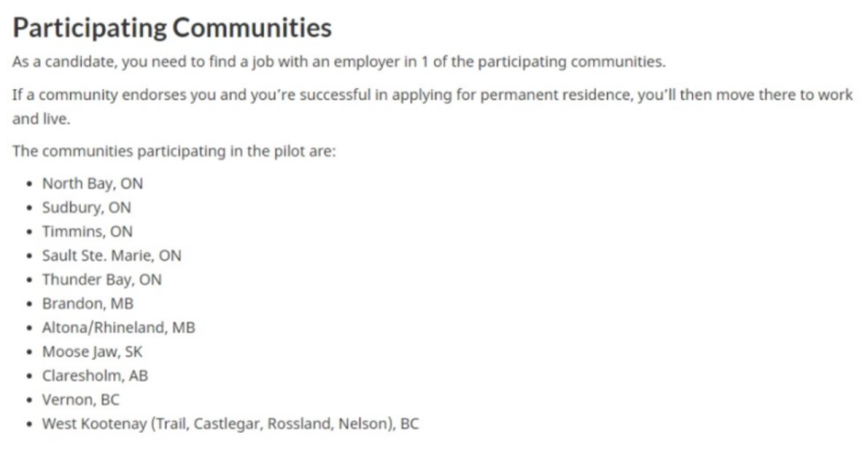
Task: Select the North Bay, ON list item
Action: tap(93, 183)
